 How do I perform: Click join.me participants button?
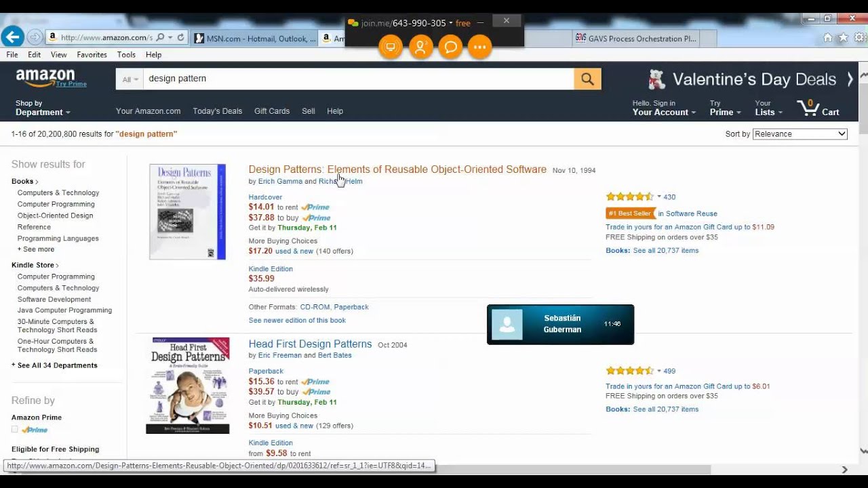coord(420,47)
